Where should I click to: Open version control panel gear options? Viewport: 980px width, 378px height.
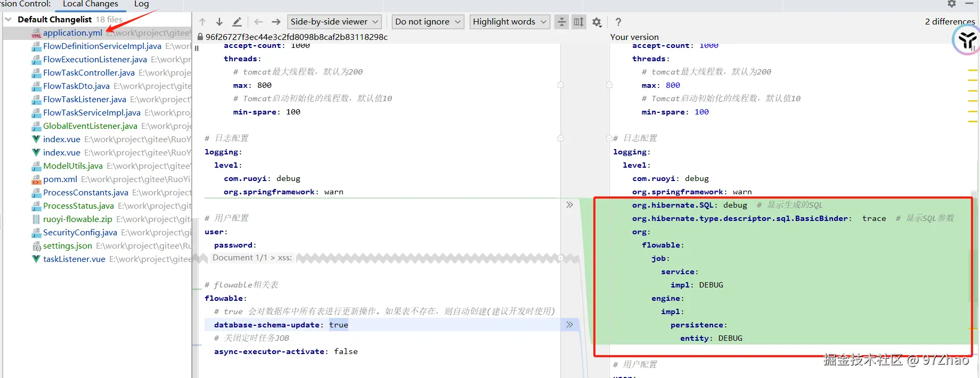(x=952, y=4)
